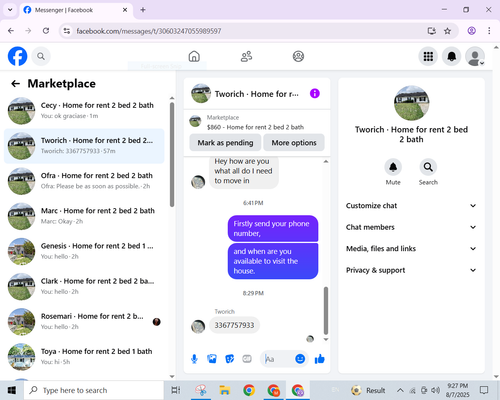Click Mark as pending button
This screenshot has width=500, height=400.
[225, 143]
